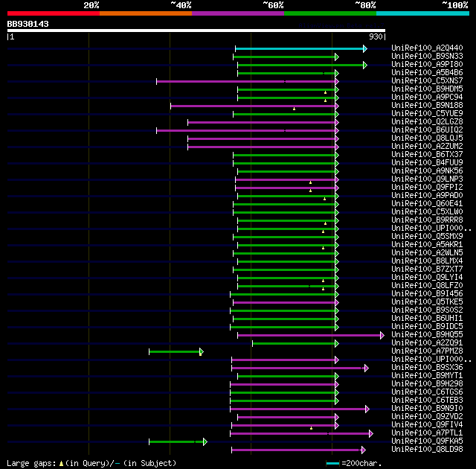Click the UniRef100_B9RRR8 label
The image size is (476, 469).
[427, 220]
